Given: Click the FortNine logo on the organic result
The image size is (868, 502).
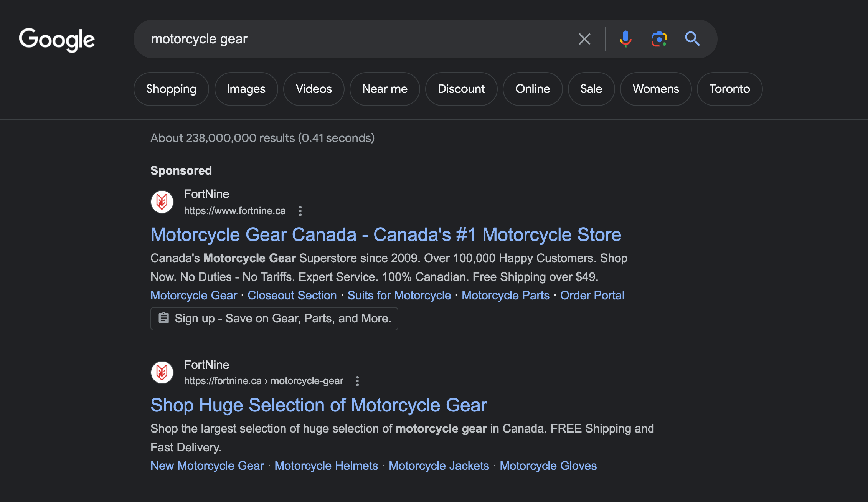Looking at the screenshot, I should [x=162, y=372].
